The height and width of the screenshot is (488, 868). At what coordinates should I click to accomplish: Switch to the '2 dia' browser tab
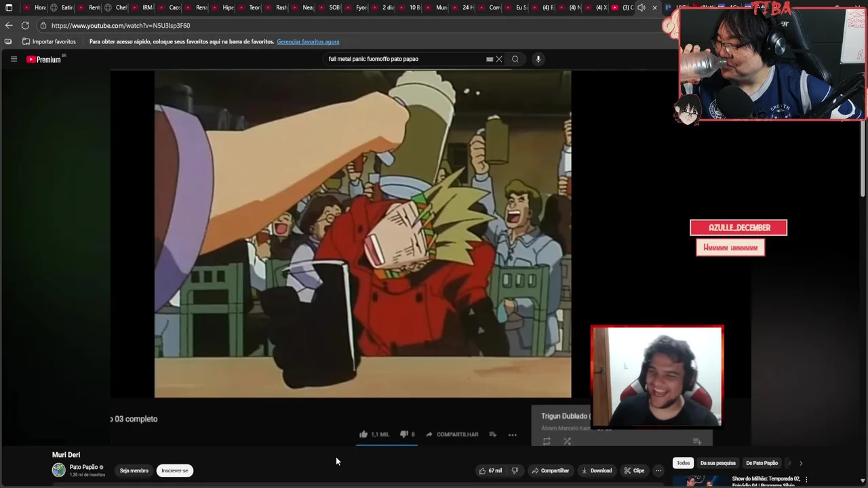coord(382,7)
